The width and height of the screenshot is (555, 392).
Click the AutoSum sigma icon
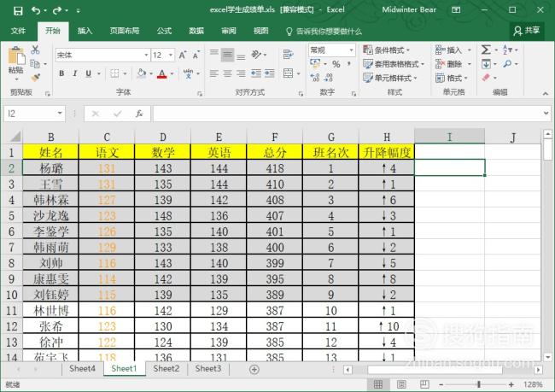click(x=486, y=50)
